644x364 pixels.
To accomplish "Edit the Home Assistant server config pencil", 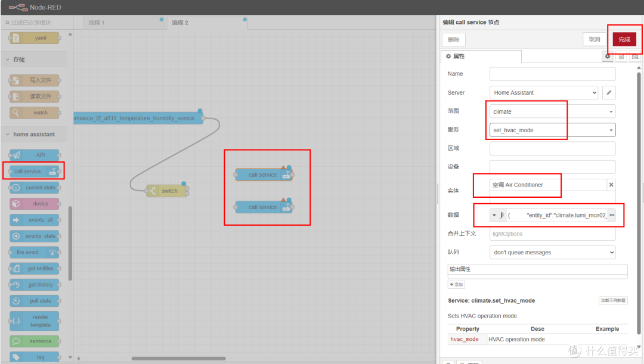I will [x=609, y=93].
